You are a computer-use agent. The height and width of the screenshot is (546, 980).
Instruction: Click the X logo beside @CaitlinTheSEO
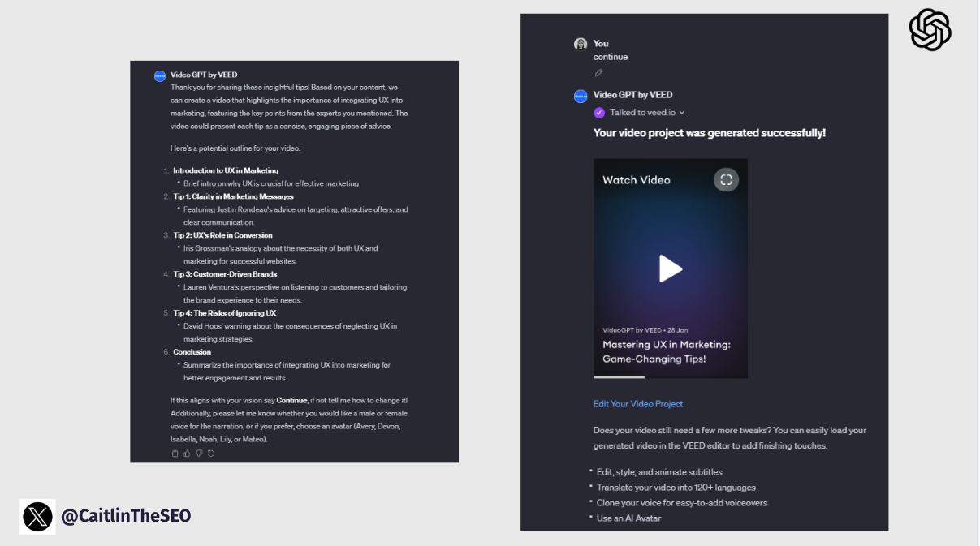tap(37, 516)
